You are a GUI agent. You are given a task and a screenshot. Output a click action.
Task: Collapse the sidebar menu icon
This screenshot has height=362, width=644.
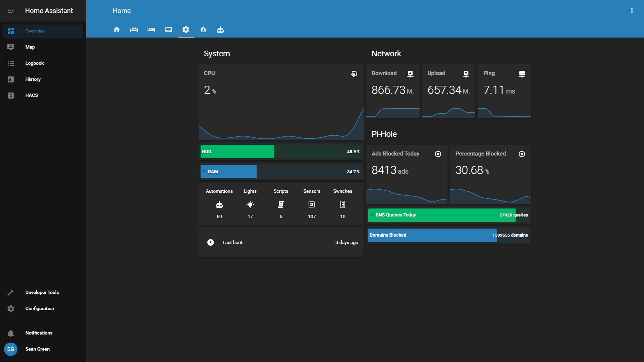[11, 11]
